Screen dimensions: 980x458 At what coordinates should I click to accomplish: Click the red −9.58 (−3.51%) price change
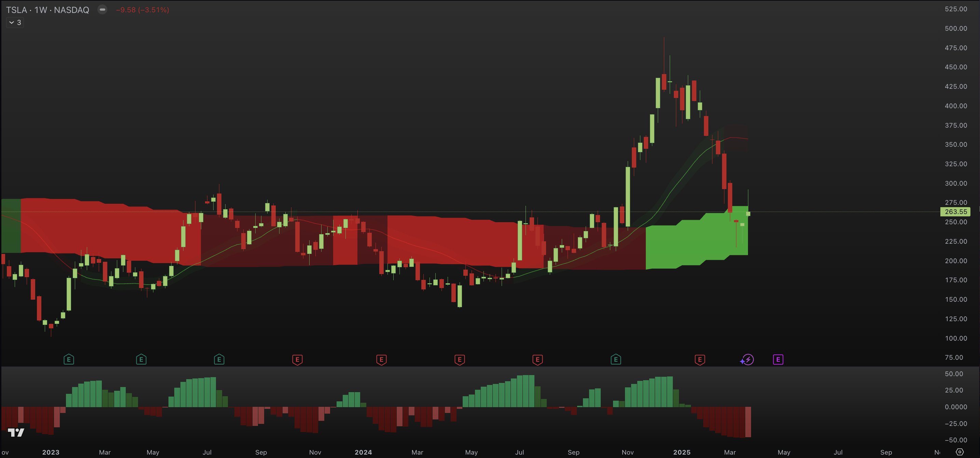142,10
